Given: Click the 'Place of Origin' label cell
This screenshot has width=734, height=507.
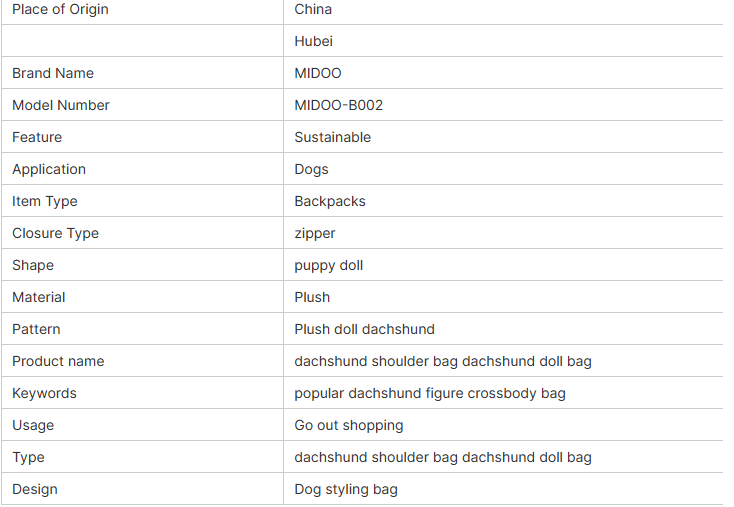Looking at the screenshot, I should [x=142, y=10].
